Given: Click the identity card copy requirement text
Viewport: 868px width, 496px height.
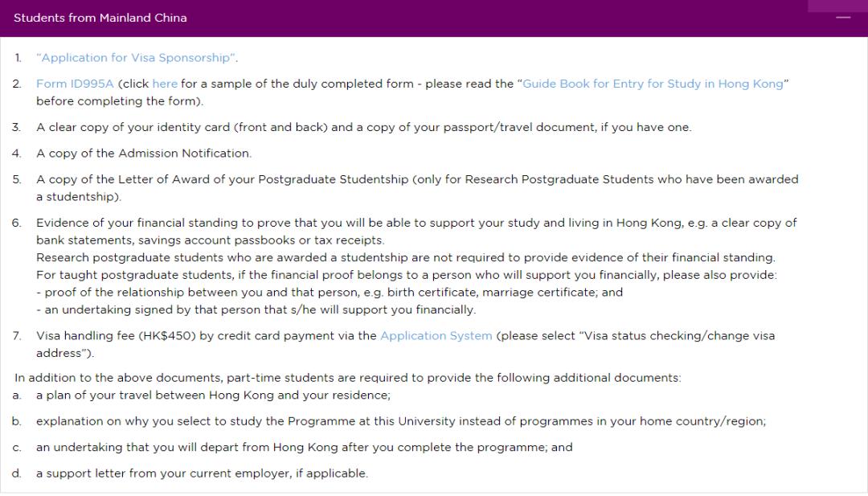Looking at the screenshot, I should tap(363, 127).
